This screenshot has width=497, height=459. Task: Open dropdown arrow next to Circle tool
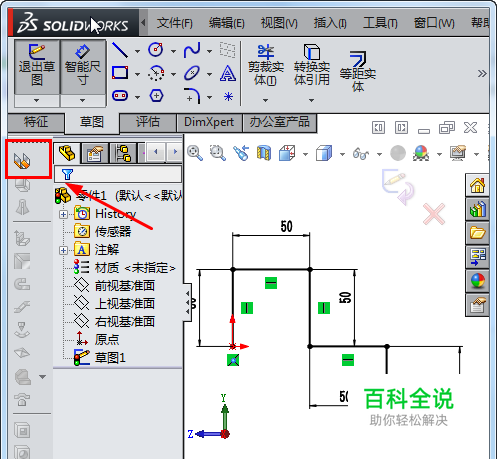(x=173, y=51)
